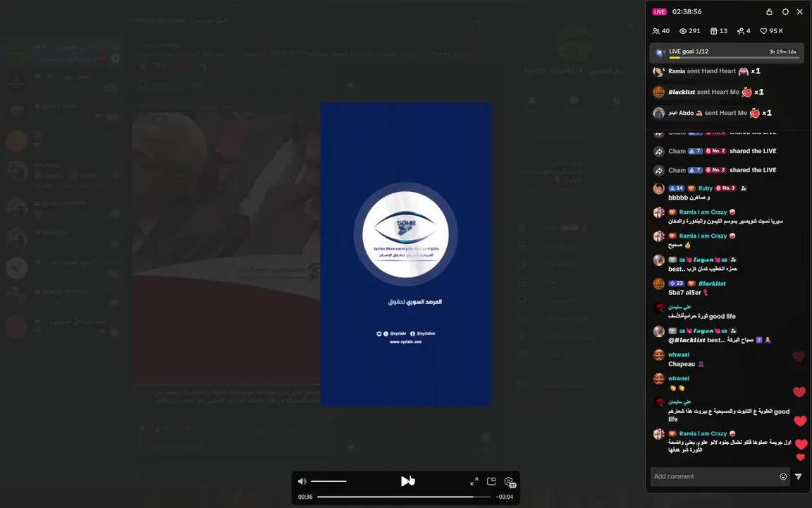Click the LIVE badge next to the timer
This screenshot has height=508, width=812.
pos(659,11)
